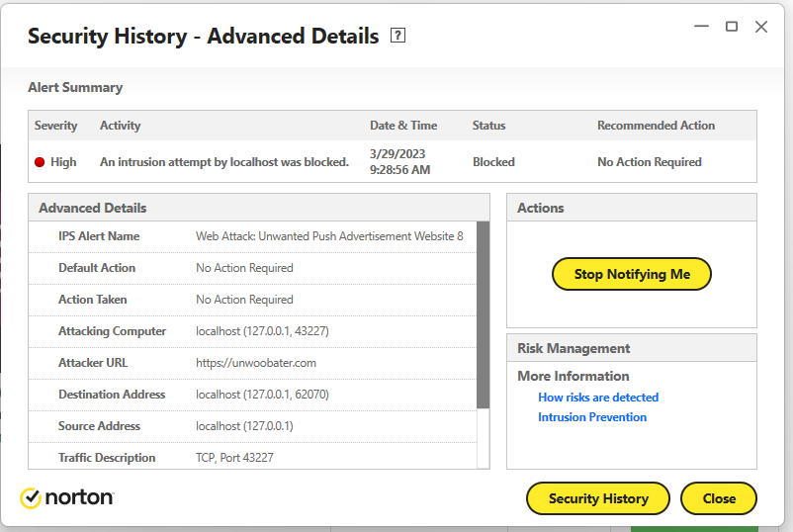Image resolution: width=793 pixels, height=532 pixels.
Task: Click the yellow Close button
Action: (x=719, y=498)
